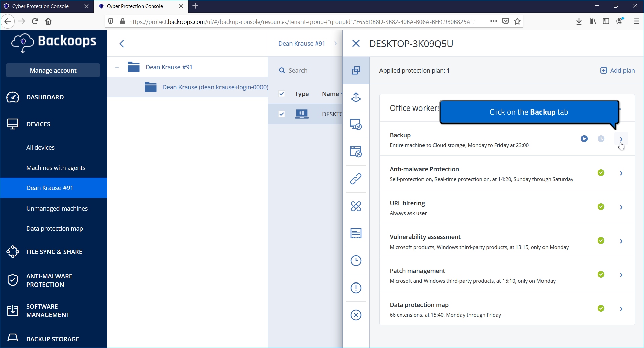Open the Details list icon in side strip
Screen dimensions: 644x348
click(356, 233)
